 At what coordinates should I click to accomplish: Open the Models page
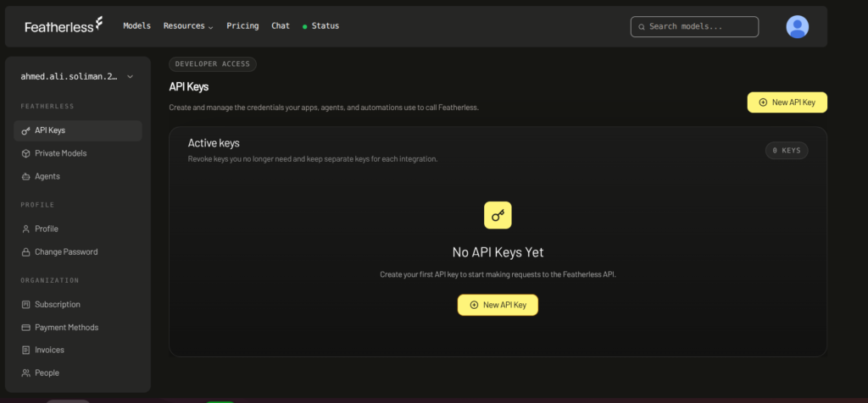click(x=136, y=26)
